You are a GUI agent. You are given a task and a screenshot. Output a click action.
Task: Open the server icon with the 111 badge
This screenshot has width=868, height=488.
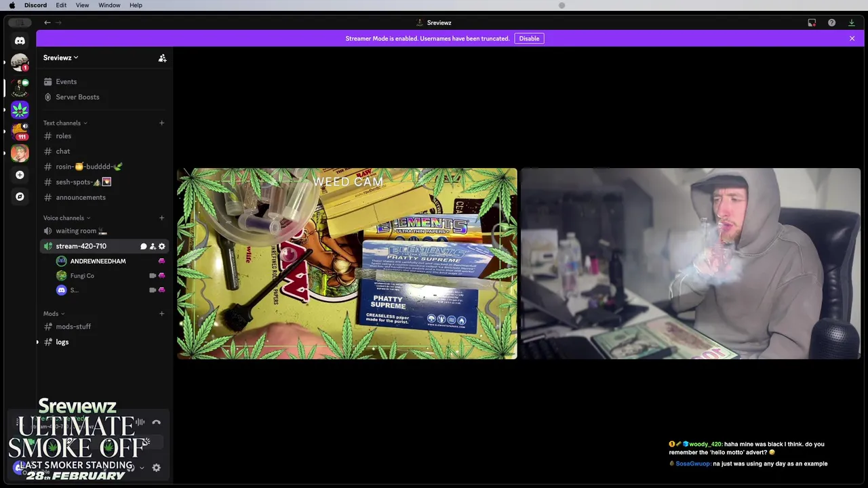[x=20, y=131]
